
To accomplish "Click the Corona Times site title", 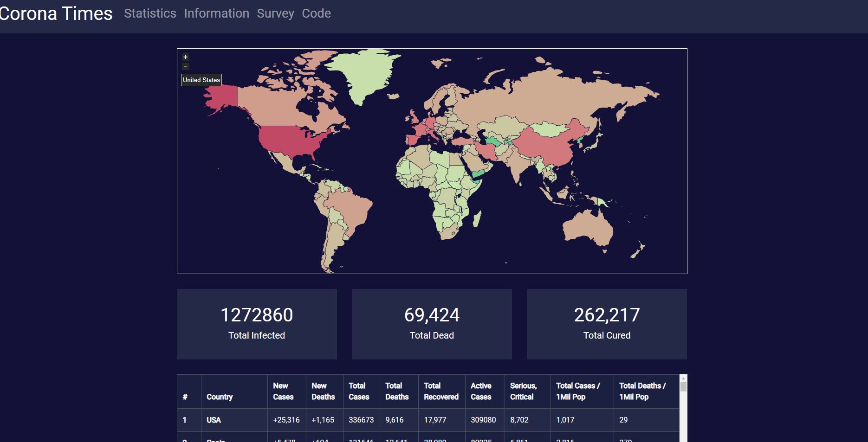I will pyautogui.click(x=56, y=13).
